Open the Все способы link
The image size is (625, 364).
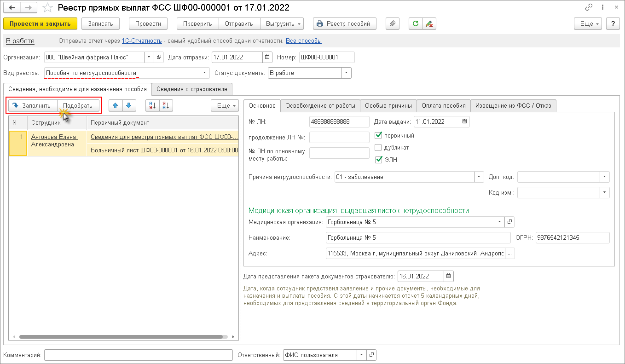(x=304, y=41)
